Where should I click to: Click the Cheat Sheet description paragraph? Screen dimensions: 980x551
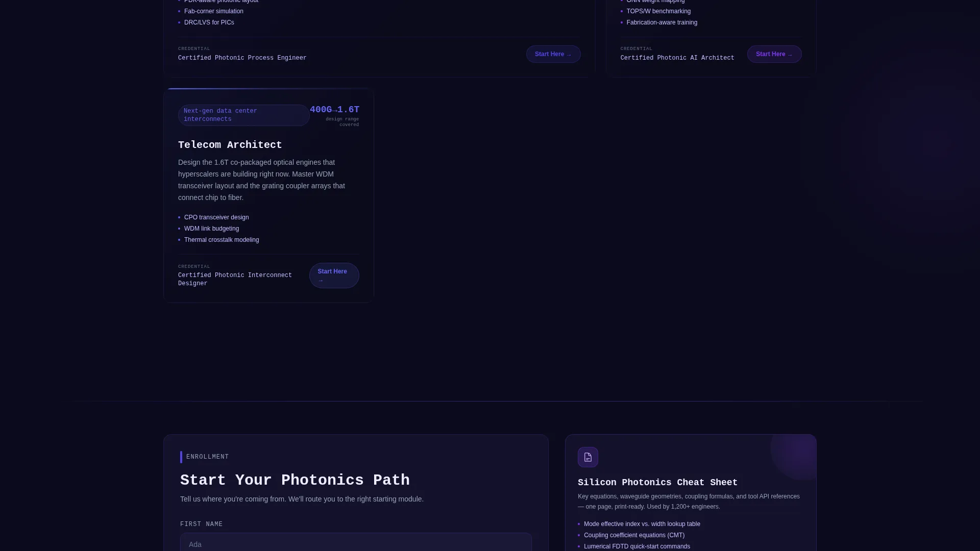pyautogui.click(x=689, y=502)
